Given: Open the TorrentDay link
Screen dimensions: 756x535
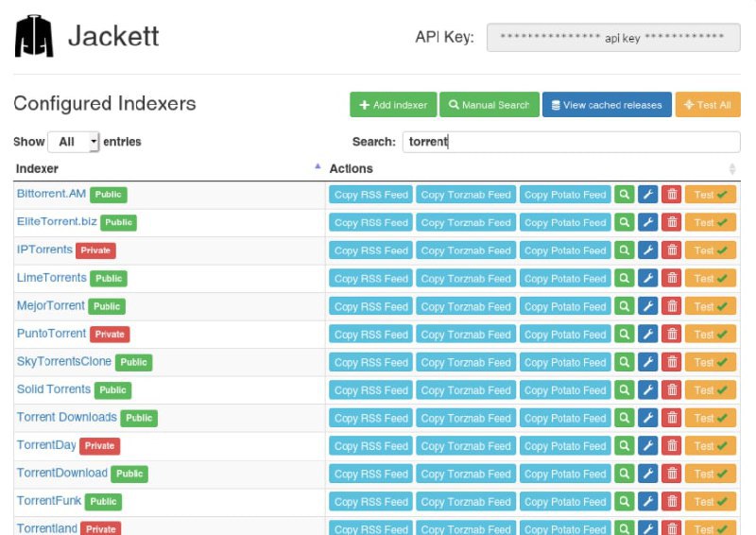Looking at the screenshot, I should [x=46, y=445].
